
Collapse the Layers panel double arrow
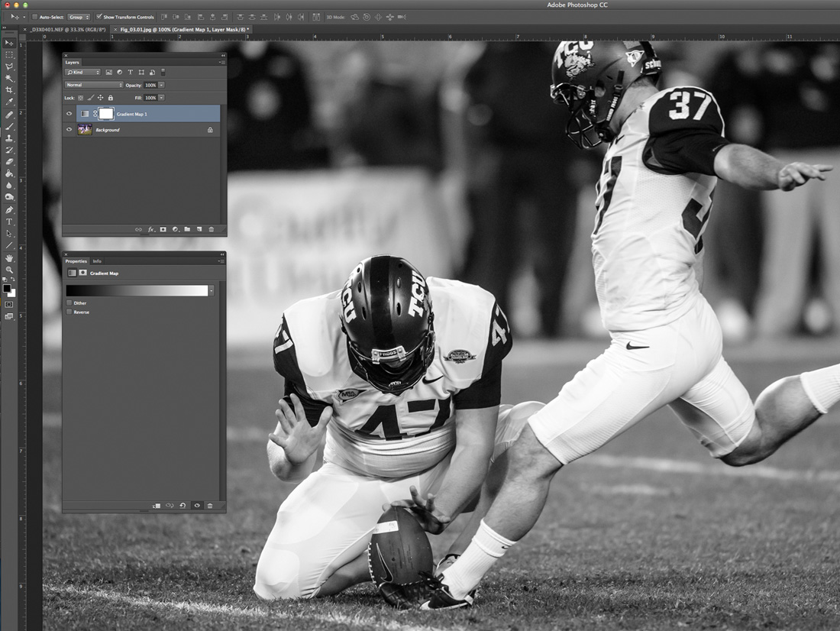(223, 55)
